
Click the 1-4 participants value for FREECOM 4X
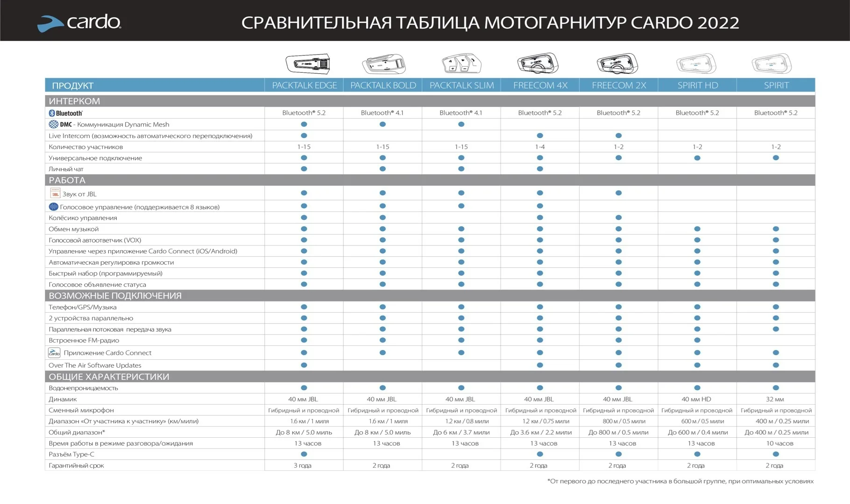tap(540, 147)
